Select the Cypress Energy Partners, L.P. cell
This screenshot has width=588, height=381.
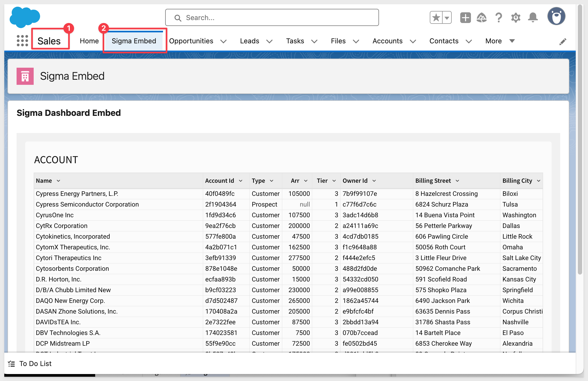pyautogui.click(x=118, y=194)
